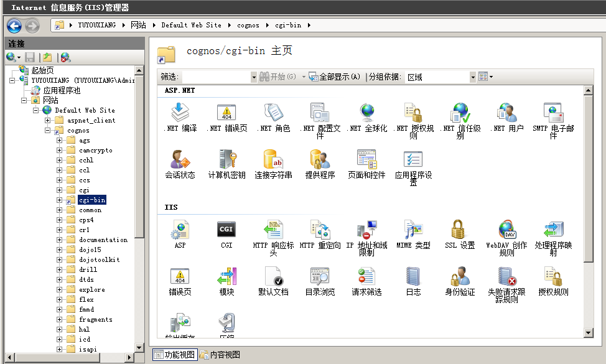
Task: Click cognos in the address breadcrumb
Action: pyautogui.click(x=248, y=25)
